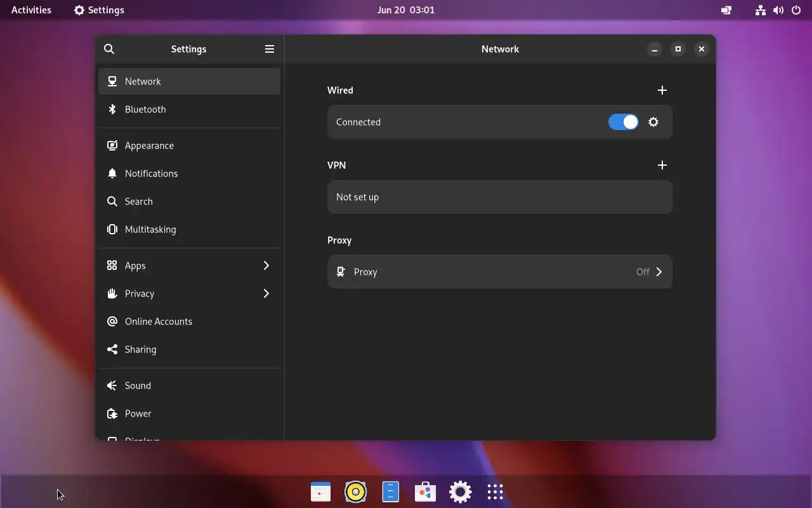
Task: Open wired connection gear settings
Action: pyautogui.click(x=653, y=122)
